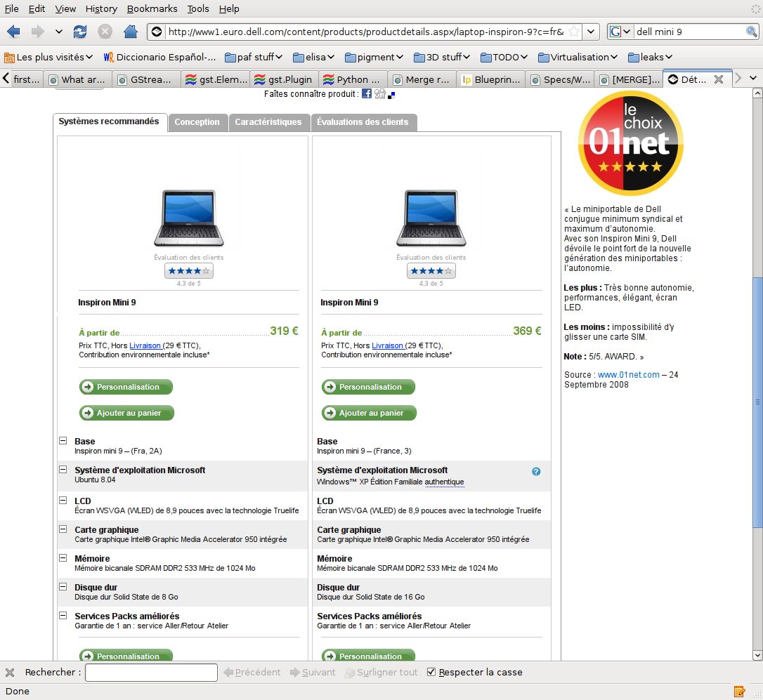Close the Dét... tab
This screenshot has height=700, width=763.
point(718,79)
